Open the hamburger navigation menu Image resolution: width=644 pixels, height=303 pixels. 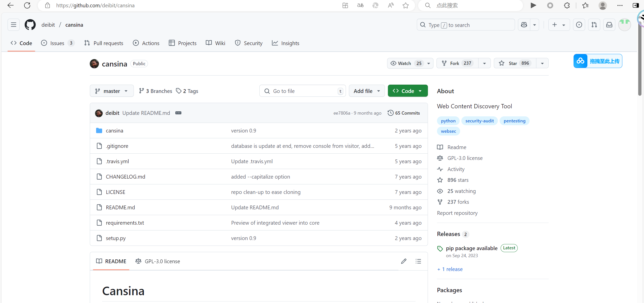tap(14, 25)
